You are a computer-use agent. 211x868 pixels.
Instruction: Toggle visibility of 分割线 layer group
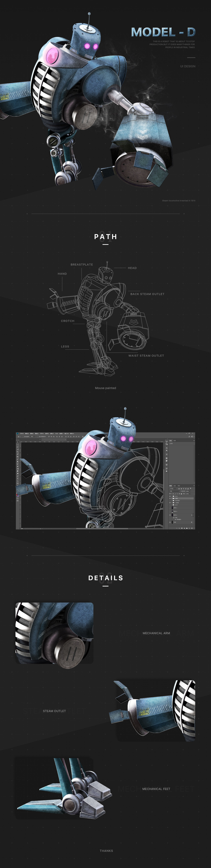(170, 503)
